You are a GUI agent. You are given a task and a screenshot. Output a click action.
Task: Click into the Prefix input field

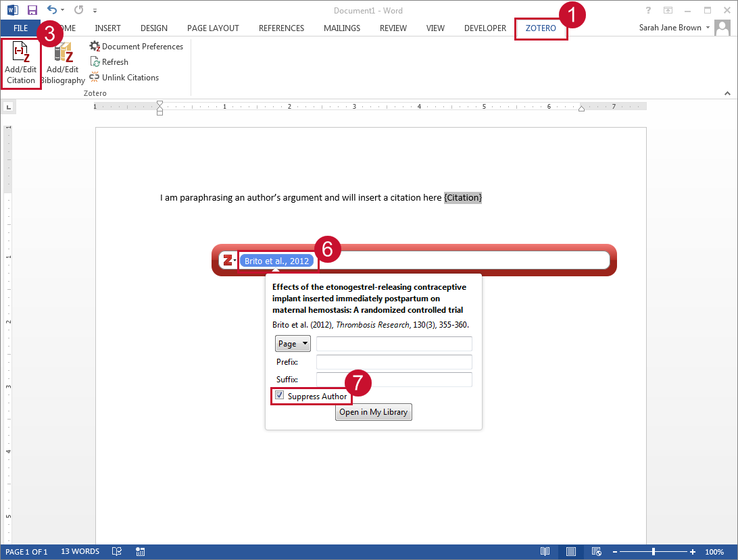pos(394,362)
